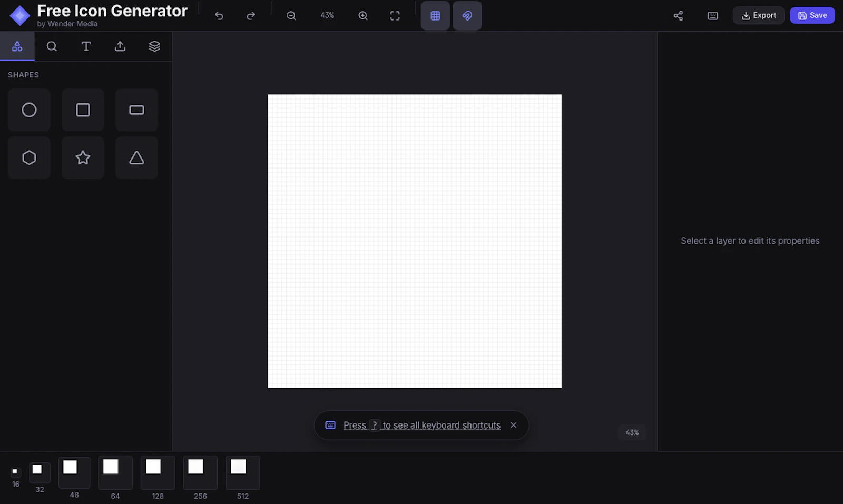
Task: Add a hexagon shape
Action: [29, 158]
